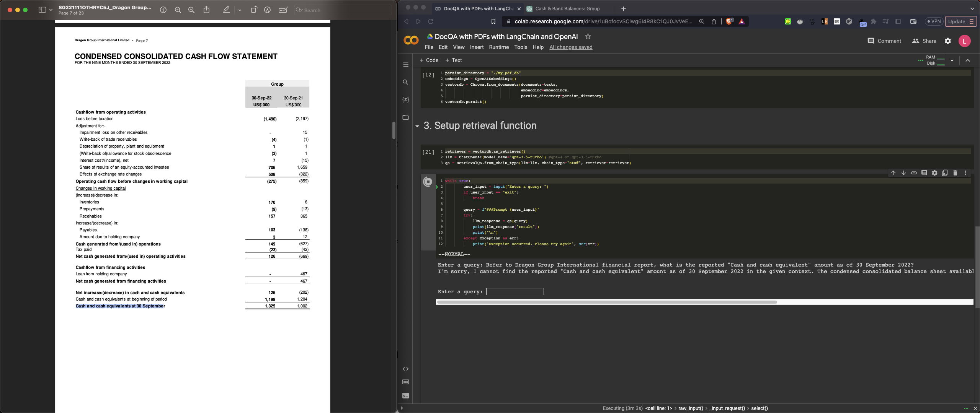Screen dimensions: 980x413
Task: Move the cell up with arrow icon
Action: [x=893, y=173]
